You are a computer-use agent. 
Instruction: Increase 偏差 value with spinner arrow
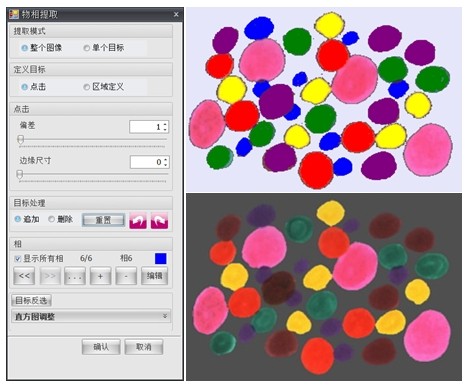[x=165, y=124]
